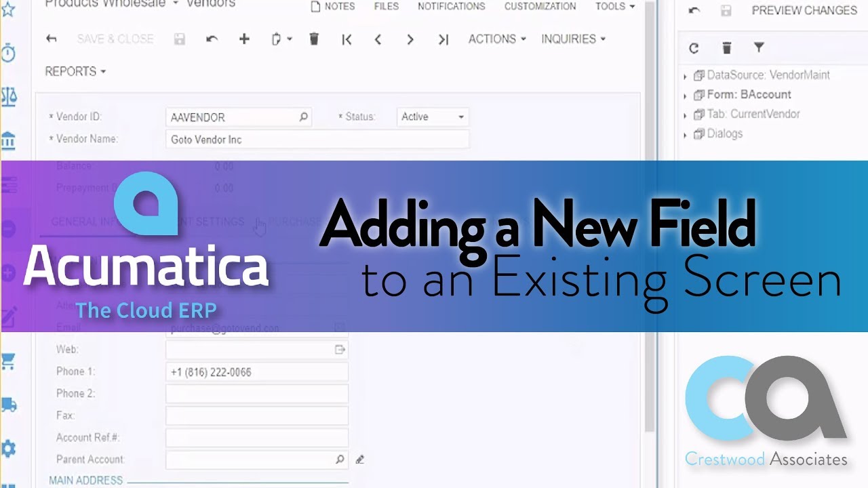Click the Phone 2 input field
The image size is (868, 488).
pyautogui.click(x=257, y=394)
